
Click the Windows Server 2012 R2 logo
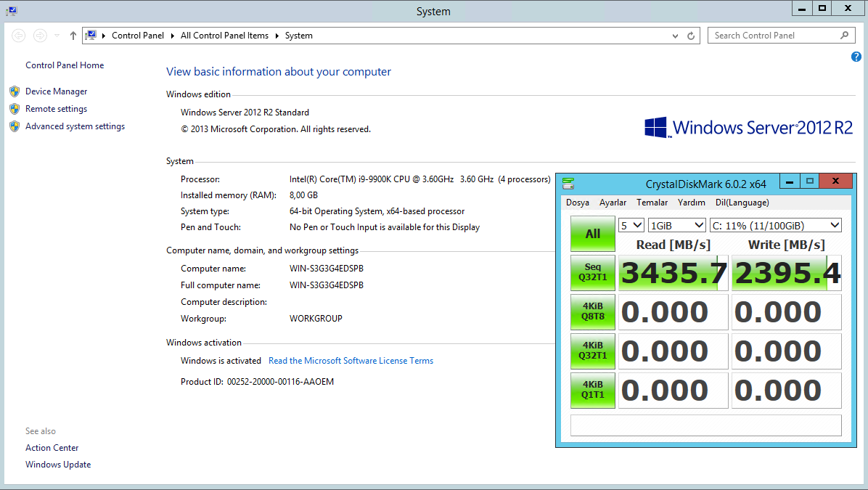point(748,127)
